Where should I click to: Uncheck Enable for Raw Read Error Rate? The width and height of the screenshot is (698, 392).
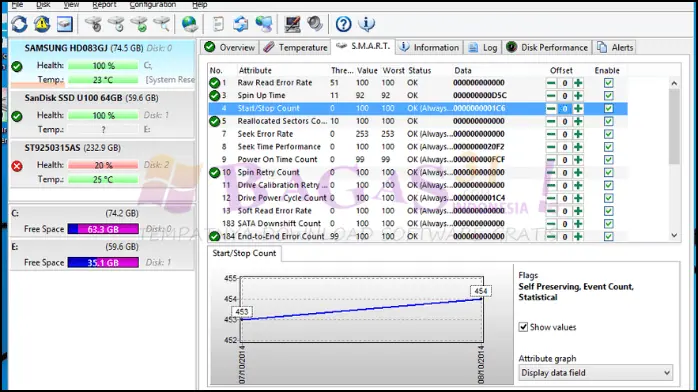pyautogui.click(x=609, y=83)
